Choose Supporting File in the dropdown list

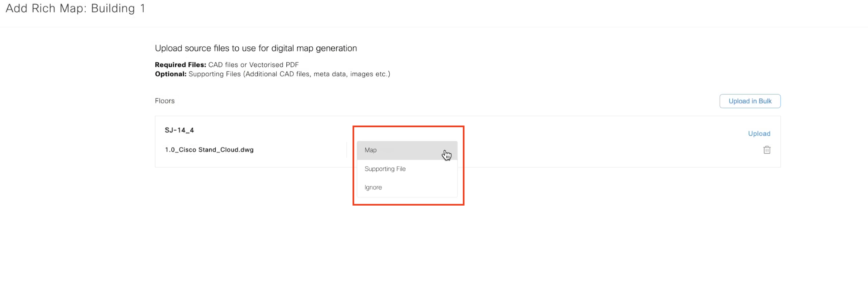tap(385, 169)
